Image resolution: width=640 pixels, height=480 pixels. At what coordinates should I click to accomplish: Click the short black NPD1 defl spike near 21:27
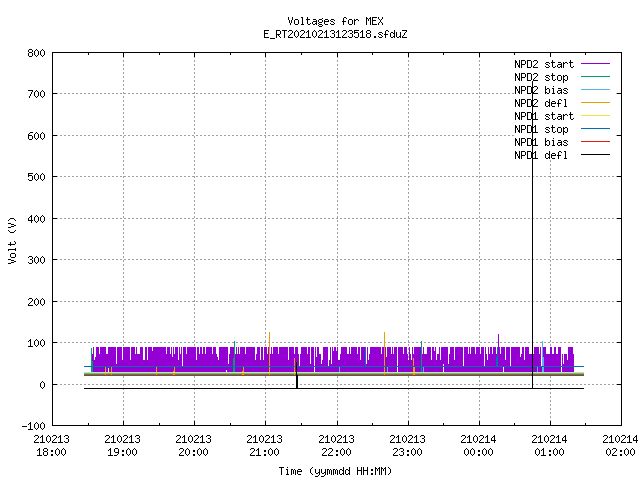[297, 376]
